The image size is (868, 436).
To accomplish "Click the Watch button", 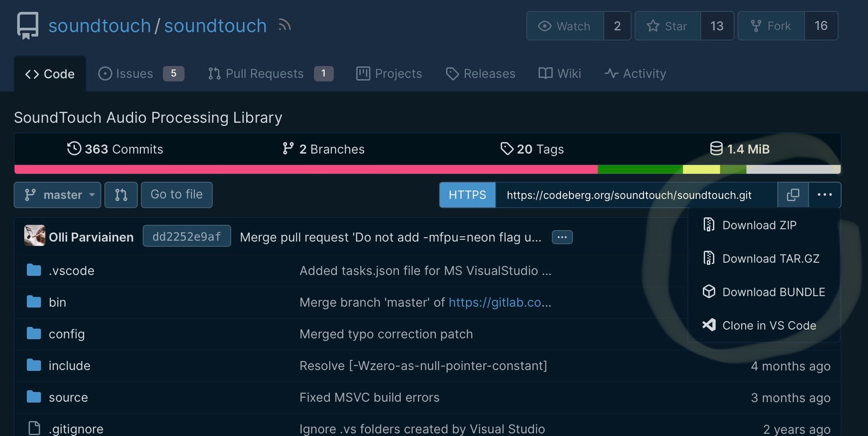I will [x=565, y=26].
